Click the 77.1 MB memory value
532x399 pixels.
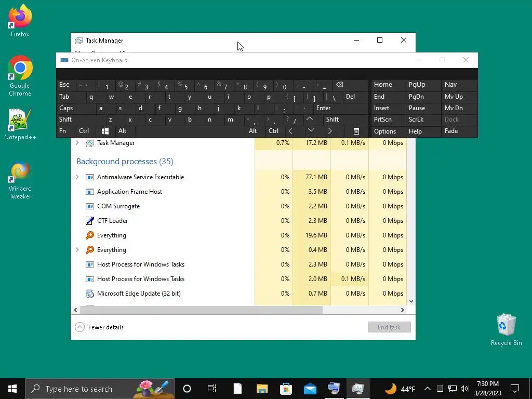pyautogui.click(x=316, y=177)
